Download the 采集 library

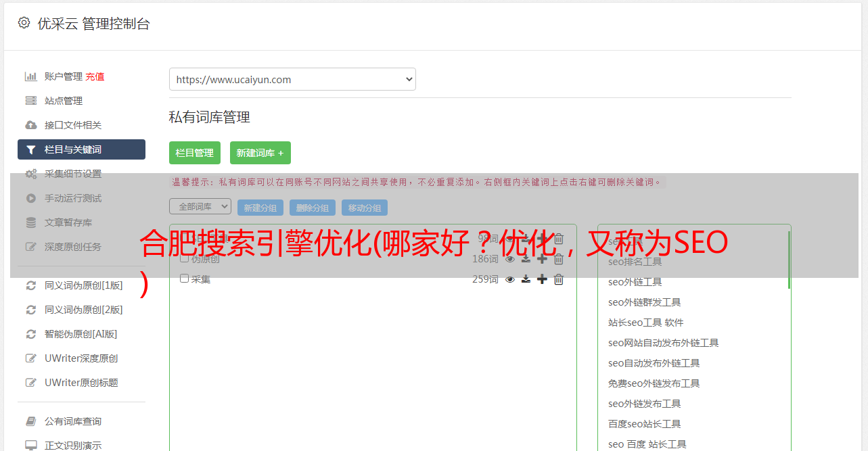click(526, 279)
